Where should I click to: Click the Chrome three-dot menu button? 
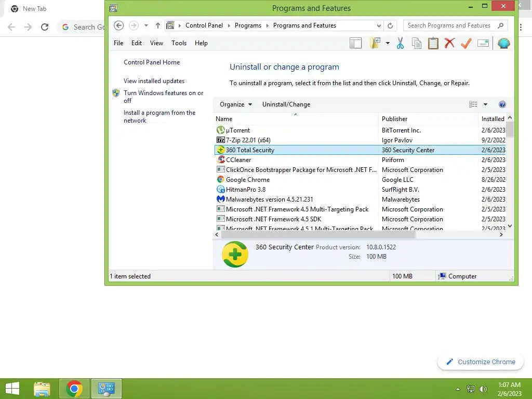[521, 27]
